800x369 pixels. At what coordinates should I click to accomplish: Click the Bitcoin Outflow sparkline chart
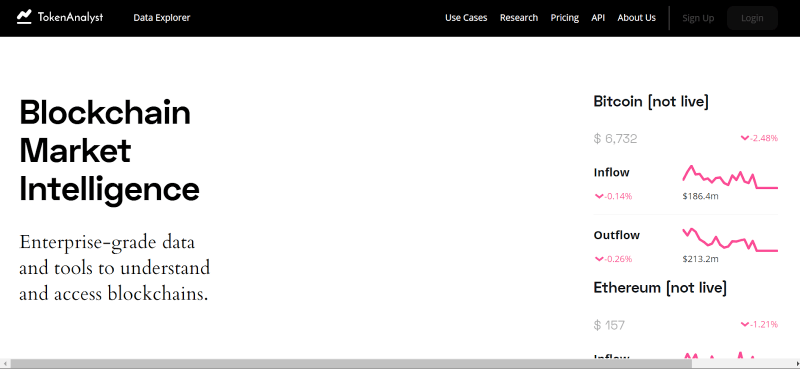point(730,240)
